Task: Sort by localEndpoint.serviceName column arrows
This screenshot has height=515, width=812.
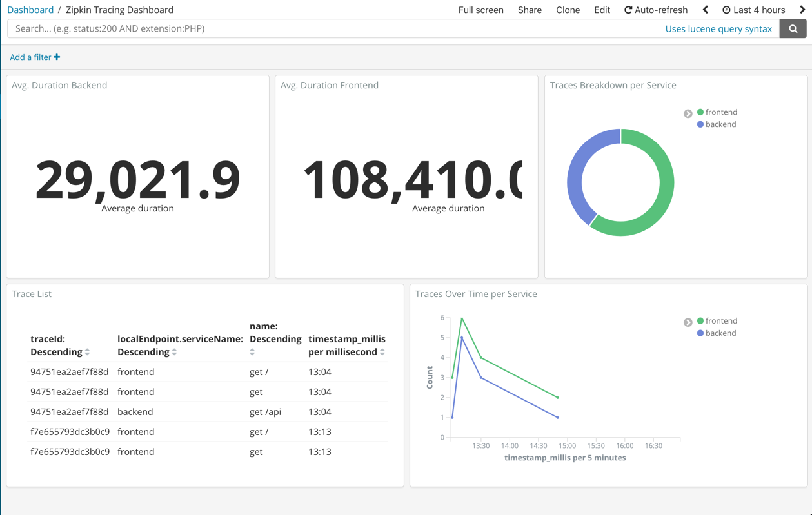Action: 175,352
